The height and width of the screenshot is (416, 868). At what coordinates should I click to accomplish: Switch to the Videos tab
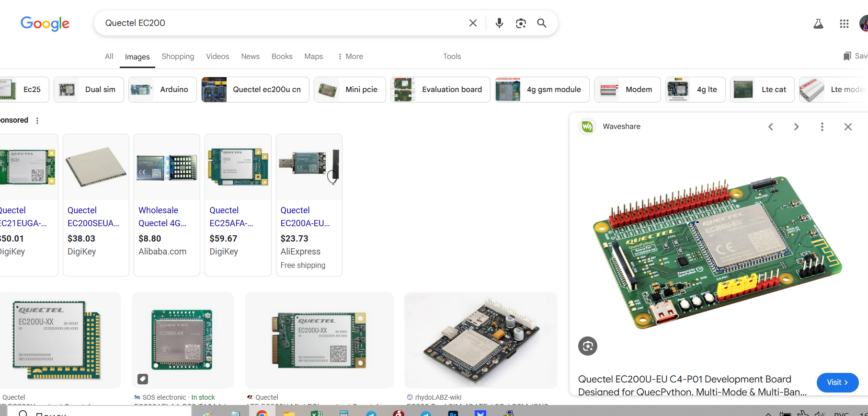(x=217, y=57)
